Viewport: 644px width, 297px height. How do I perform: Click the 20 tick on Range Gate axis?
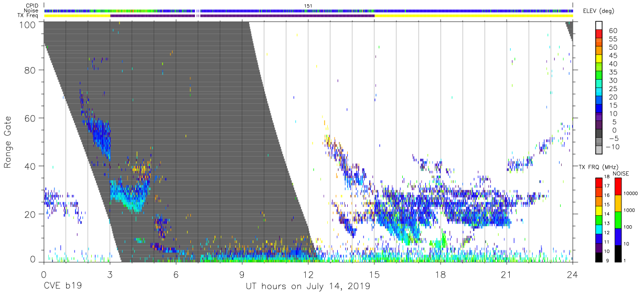30,214
